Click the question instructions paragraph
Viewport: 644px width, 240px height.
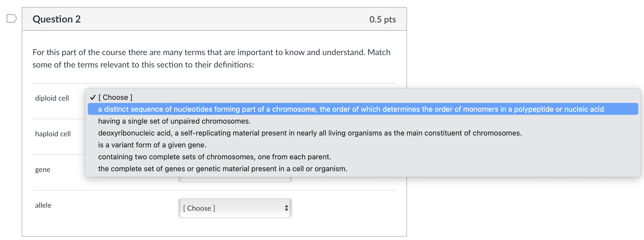(211, 58)
